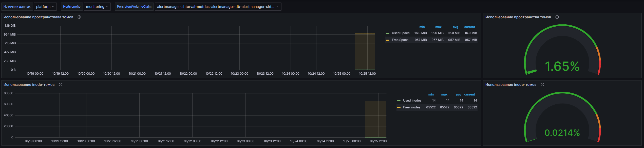
Task: Open the top-left volume space graph panel title menu
Action: [38, 17]
